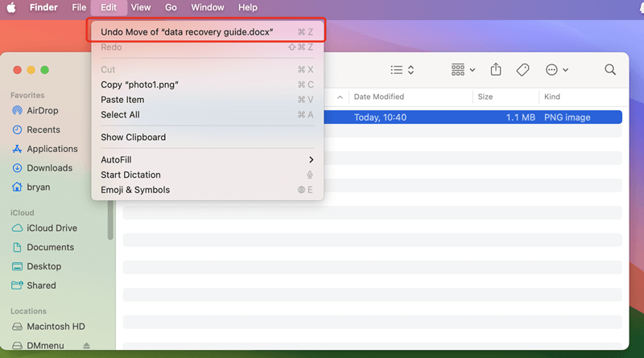Click the PNG image kind cell
Image resolution: width=644 pixels, height=358 pixels.
coord(568,117)
